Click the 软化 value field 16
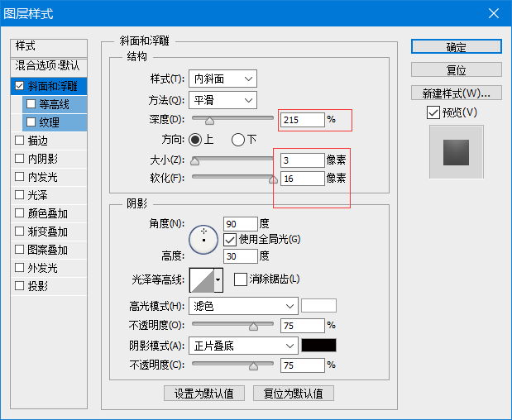This screenshot has height=420, width=512. [303, 179]
